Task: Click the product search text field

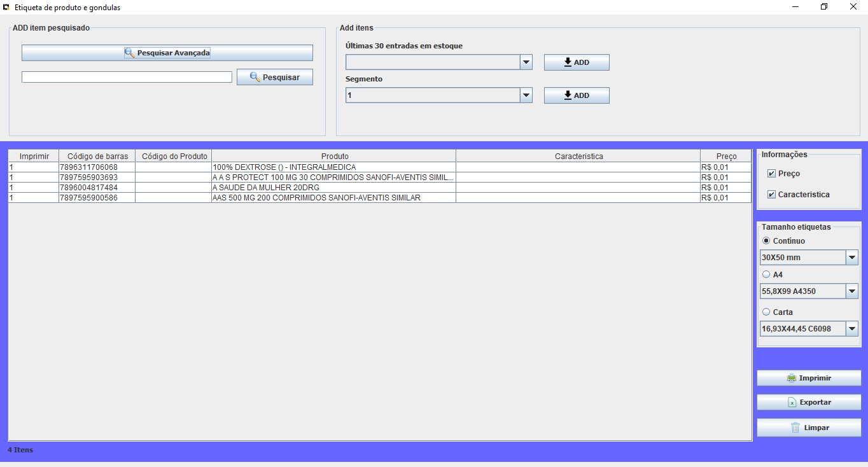Action: point(127,77)
